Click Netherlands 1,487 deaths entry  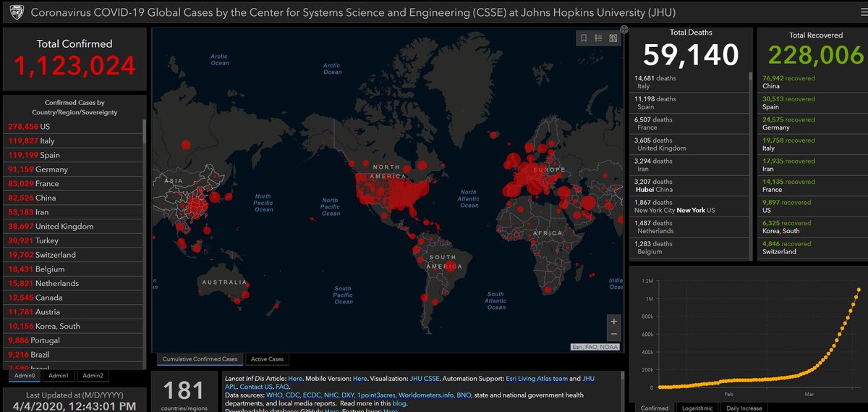690,227
